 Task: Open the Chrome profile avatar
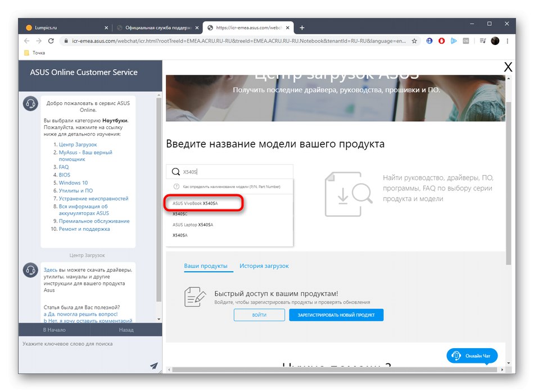(495, 41)
